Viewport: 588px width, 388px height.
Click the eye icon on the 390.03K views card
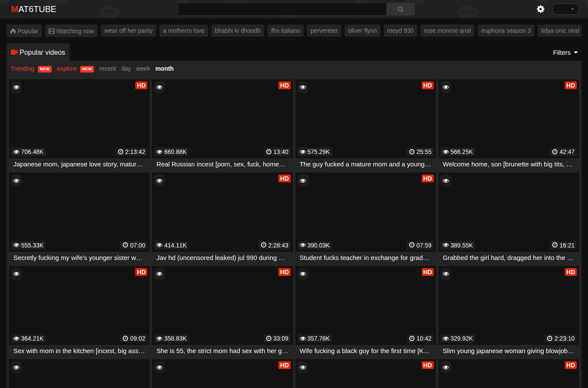(303, 181)
